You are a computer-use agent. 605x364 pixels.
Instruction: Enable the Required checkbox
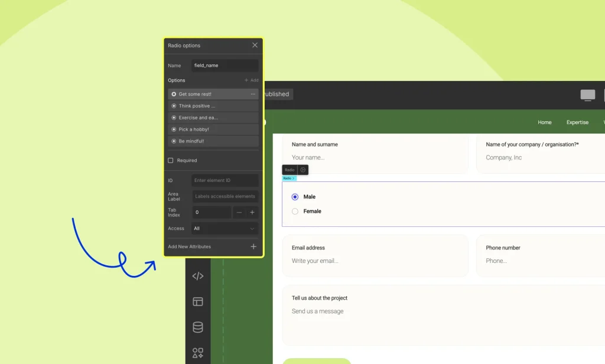click(x=171, y=160)
